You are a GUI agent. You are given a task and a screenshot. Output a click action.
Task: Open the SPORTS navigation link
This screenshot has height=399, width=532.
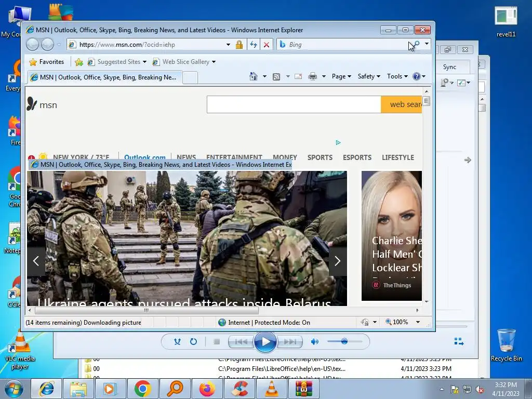[320, 157]
